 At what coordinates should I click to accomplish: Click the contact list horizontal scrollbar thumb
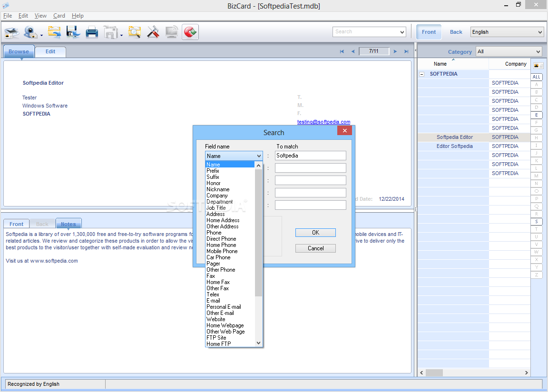(434, 373)
